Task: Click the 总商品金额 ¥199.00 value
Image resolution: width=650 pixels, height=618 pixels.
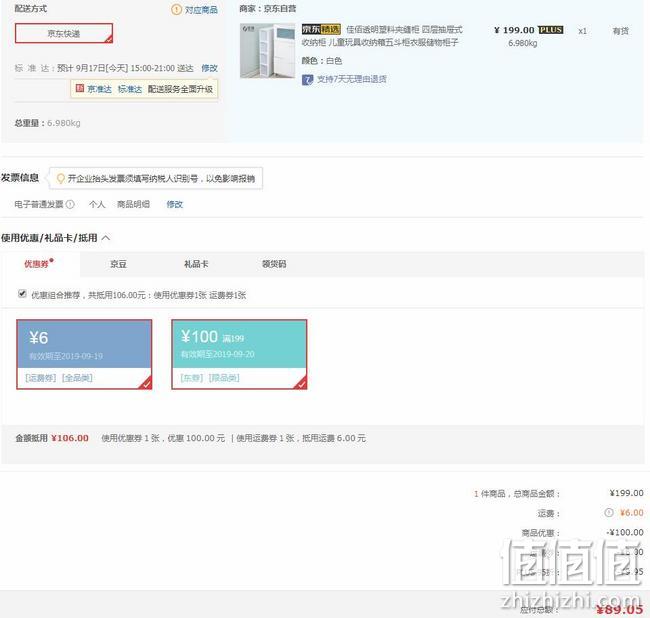Action: (626, 493)
